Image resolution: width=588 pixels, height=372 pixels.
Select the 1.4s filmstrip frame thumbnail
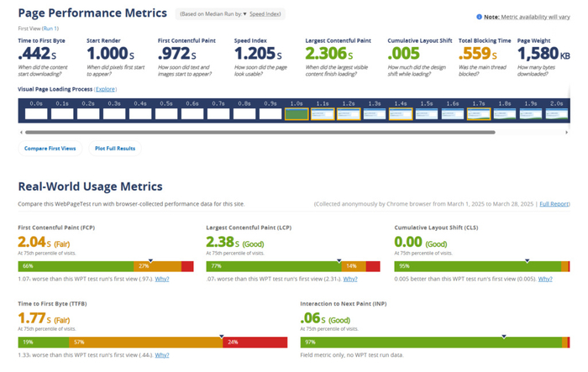(401, 114)
